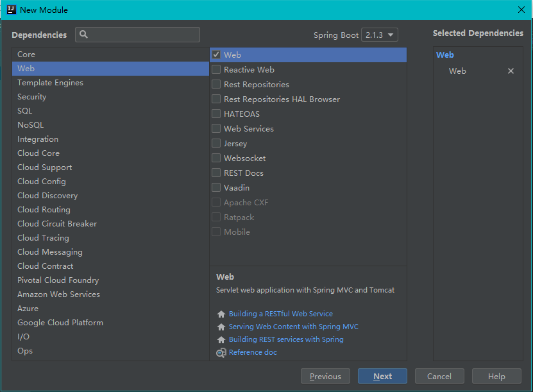Click the IntelliJ logo in title bar
The width and height of the screenshot is (533, 392).
[11, 10]
